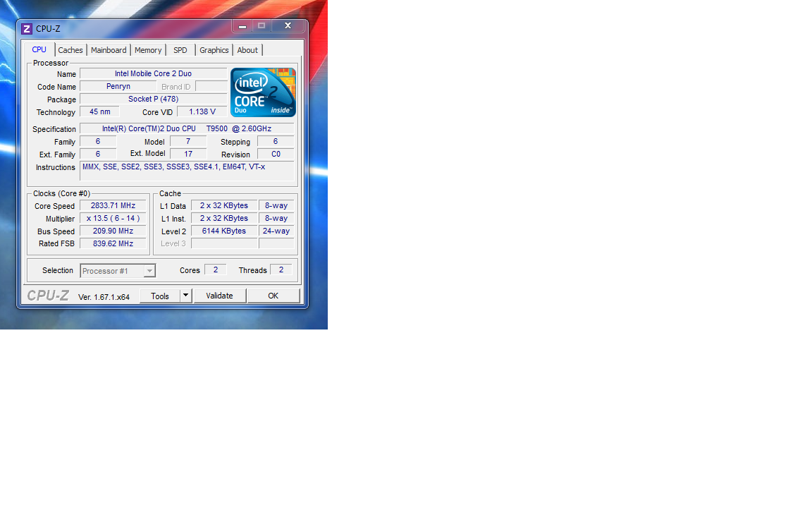812x508 pixels.
Task: Click the Ext. Model 17 value
Action: tap(188, 155)
